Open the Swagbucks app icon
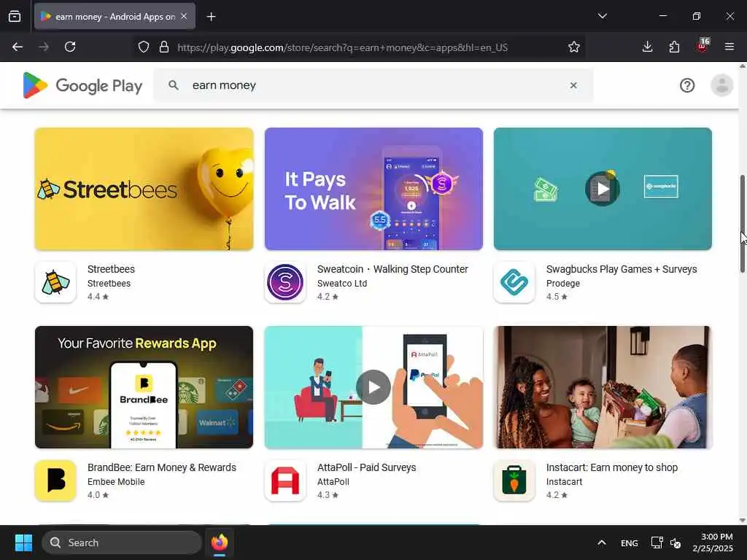 514,282
